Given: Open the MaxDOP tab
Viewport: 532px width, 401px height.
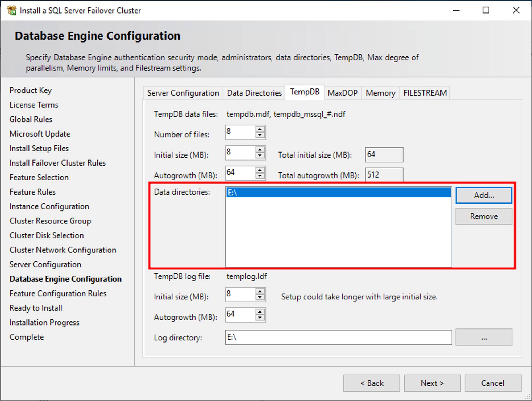Looking at the screenshot, I should [342, 93].
